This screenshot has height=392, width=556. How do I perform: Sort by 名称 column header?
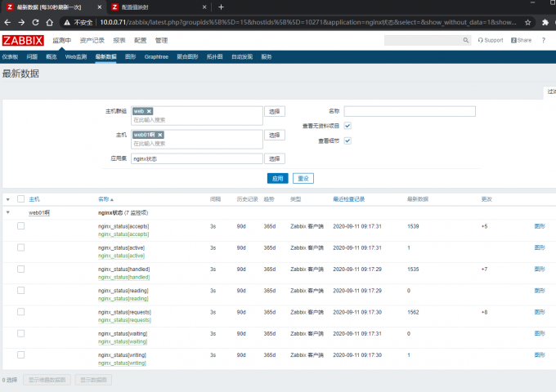[105, 199]
